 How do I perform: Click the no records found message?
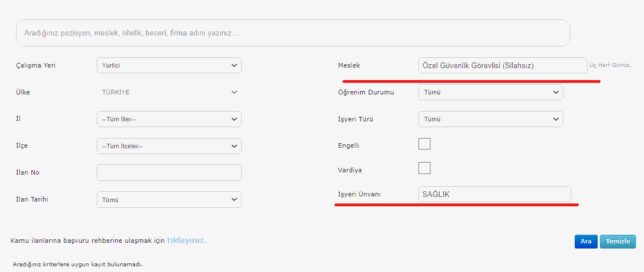click(x=77, y=265)
